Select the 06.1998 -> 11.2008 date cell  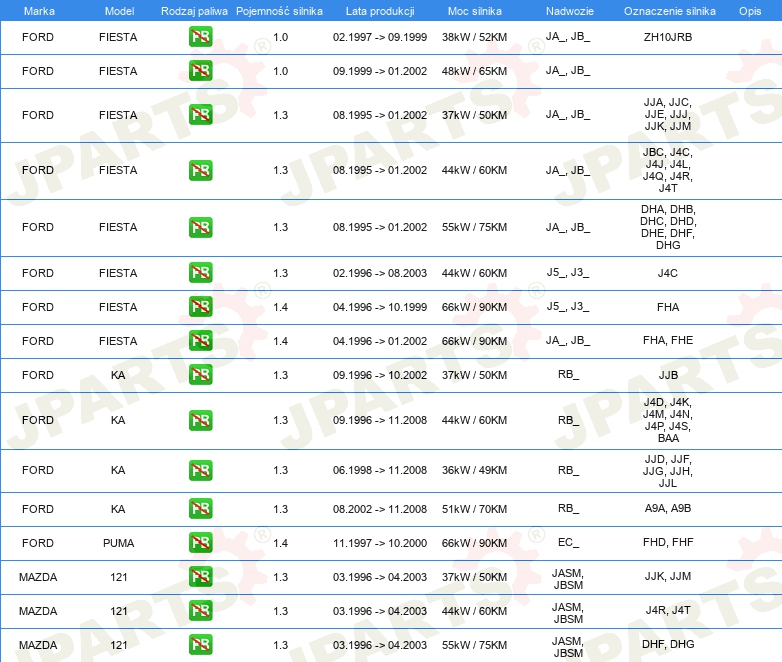380,470
